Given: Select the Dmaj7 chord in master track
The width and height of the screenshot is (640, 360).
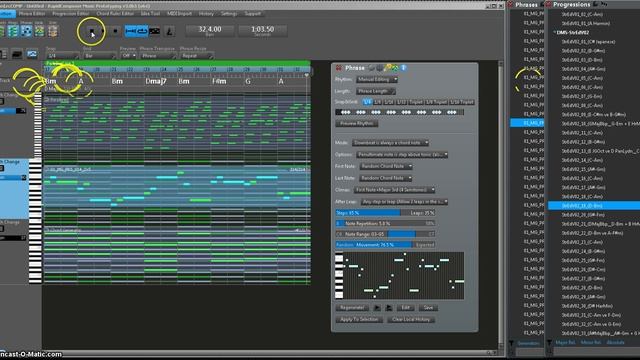Looking at the screenshot, I should pyautogui.click(x=156, y=81).
